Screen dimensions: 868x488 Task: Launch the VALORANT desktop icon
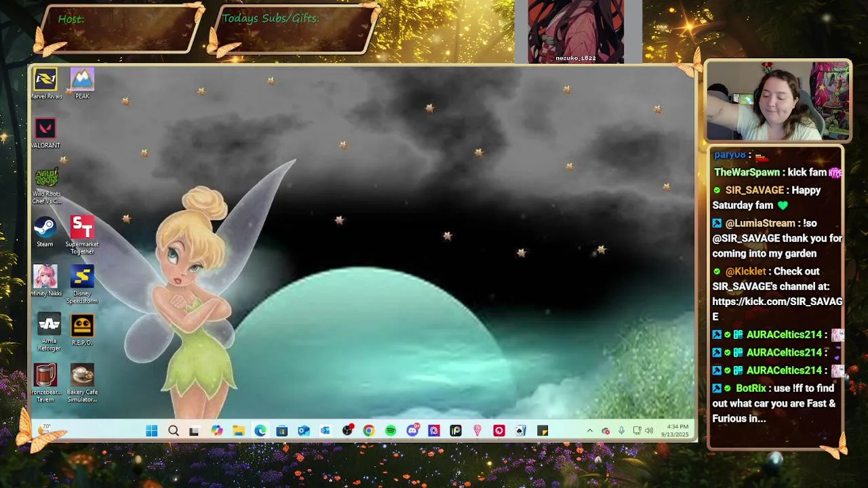[x=45, y=134]
